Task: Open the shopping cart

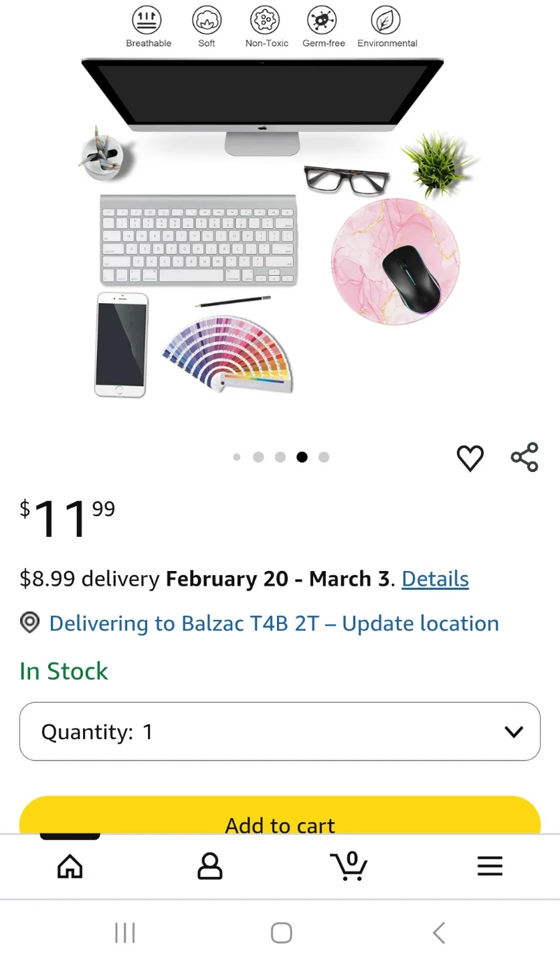Action: pyautogui.click(x=349, y=866)
